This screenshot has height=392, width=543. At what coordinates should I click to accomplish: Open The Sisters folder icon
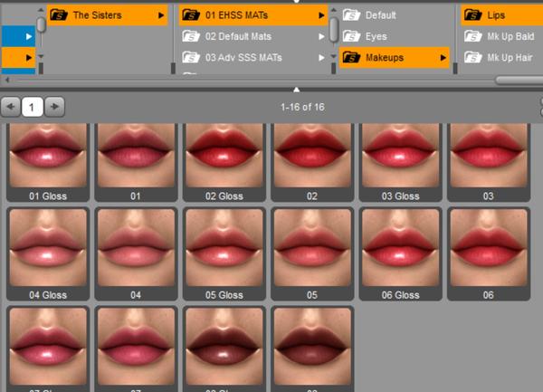(x=59, y=14)
